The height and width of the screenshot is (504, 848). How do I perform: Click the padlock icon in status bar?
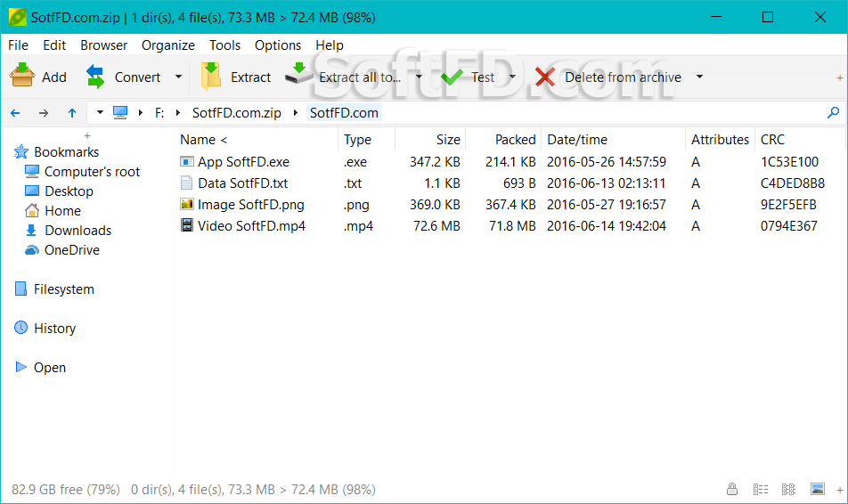(x=731, y=490)
